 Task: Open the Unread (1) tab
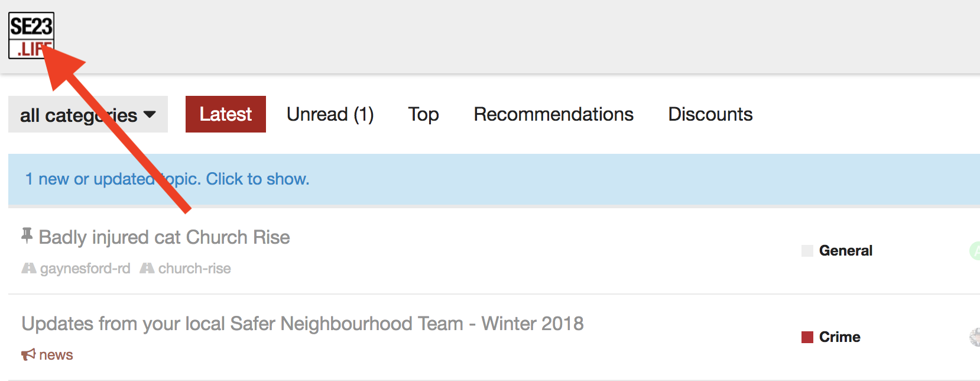[330, 114]
